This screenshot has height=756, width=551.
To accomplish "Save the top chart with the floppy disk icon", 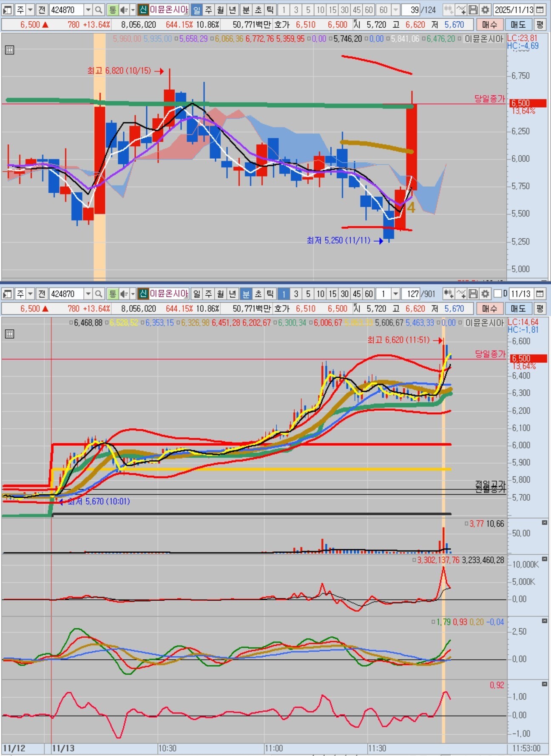I will click(473, 10).
